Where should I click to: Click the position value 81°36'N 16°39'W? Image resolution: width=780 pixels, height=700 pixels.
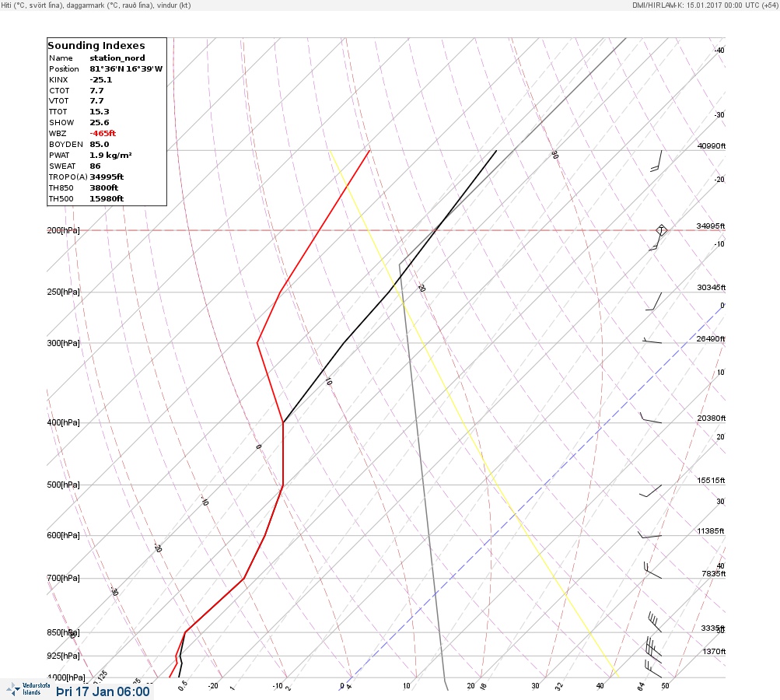(126, 68)
